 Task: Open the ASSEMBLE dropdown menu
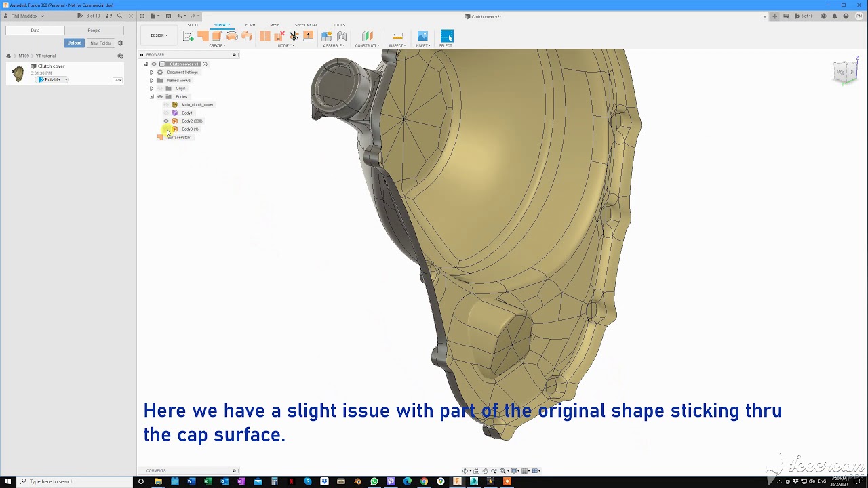pos(334,45)
